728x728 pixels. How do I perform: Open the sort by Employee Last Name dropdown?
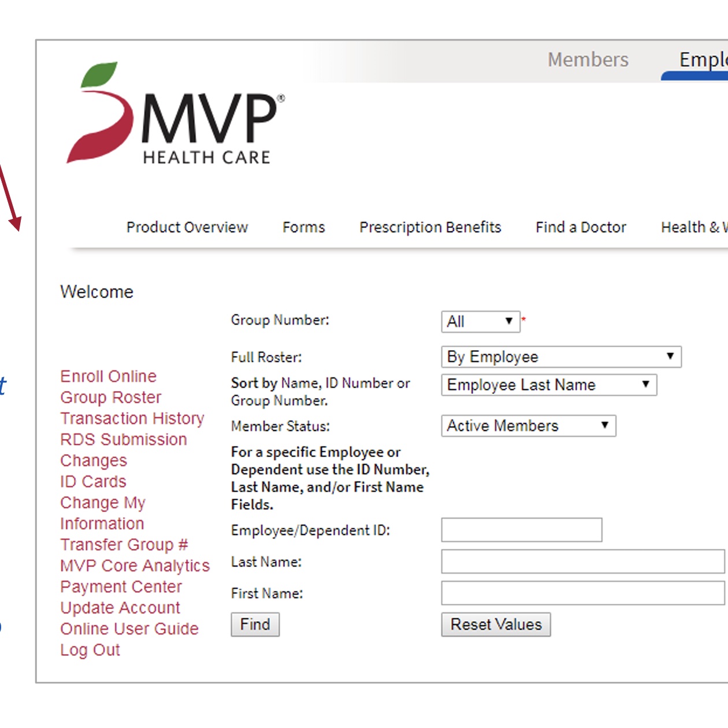[548, 385]
